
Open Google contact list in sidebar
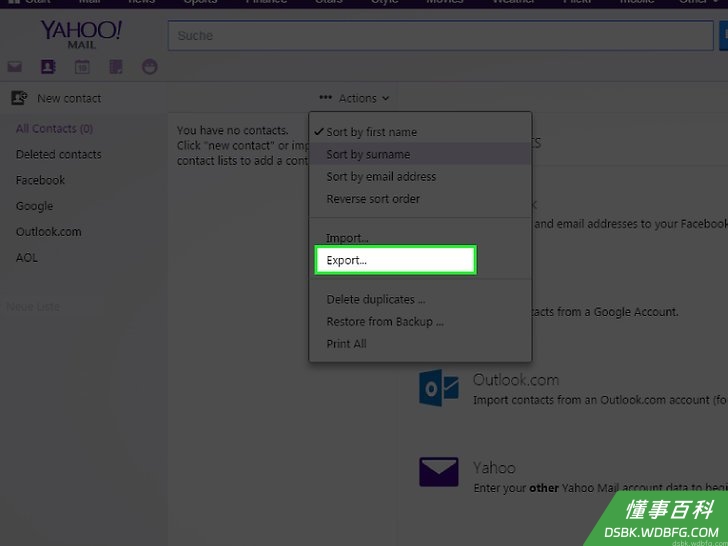pyautogui.click(x=34, y=206)
